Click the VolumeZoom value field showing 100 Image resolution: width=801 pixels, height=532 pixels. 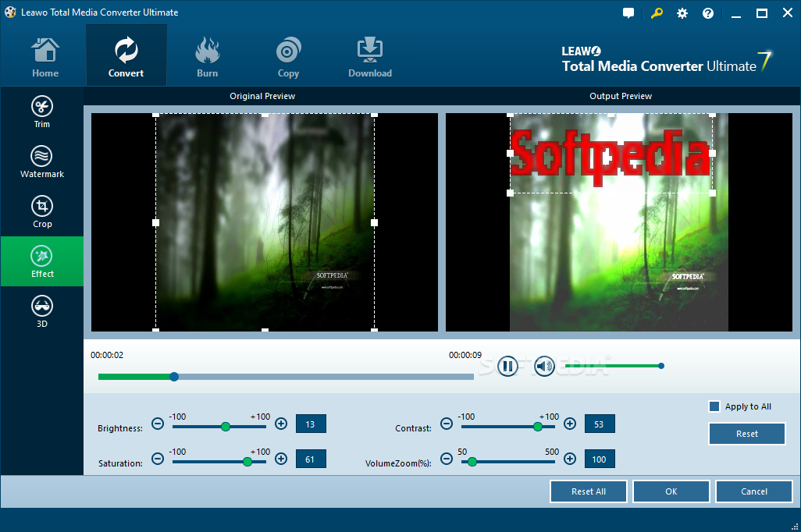(x=600, y=459)
